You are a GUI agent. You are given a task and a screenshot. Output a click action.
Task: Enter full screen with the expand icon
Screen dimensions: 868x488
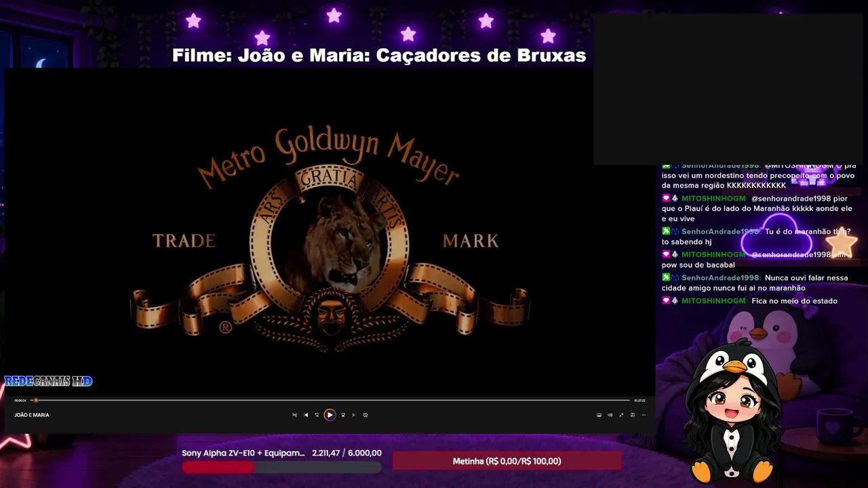[x=621, y=415]
